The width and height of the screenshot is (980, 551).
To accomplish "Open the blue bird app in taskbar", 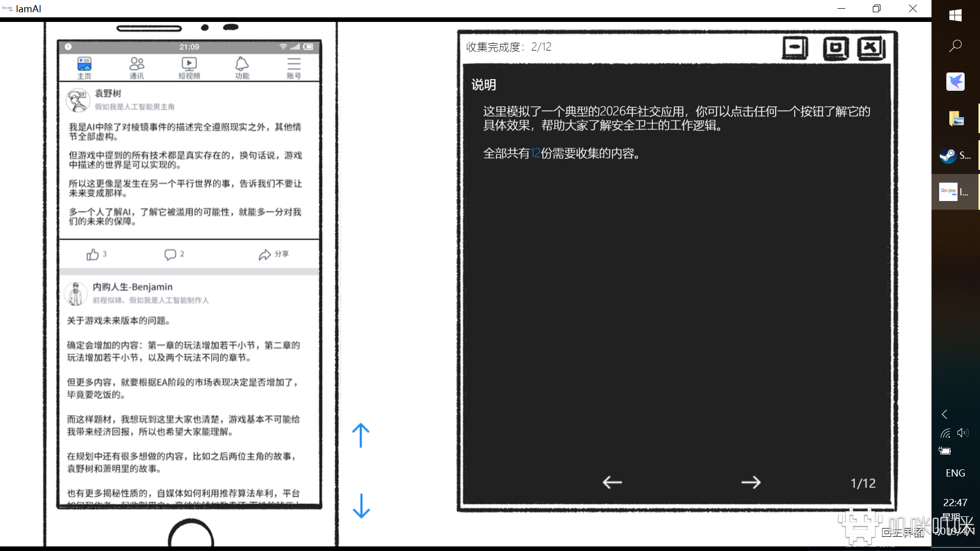I will point(955,82).
